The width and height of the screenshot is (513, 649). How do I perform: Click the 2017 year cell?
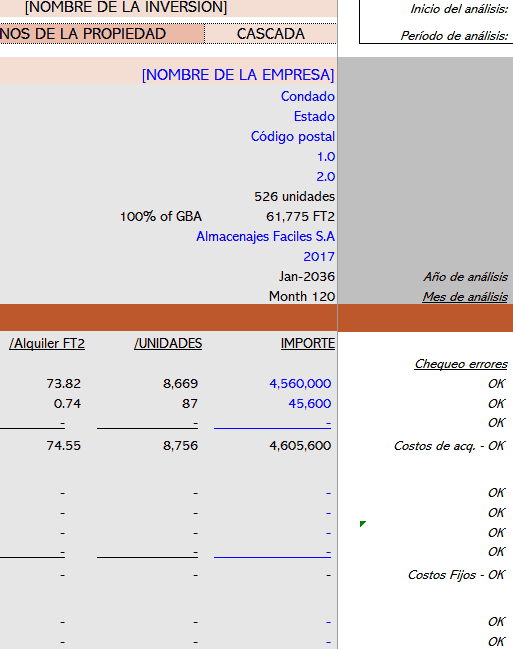point(319,257)
